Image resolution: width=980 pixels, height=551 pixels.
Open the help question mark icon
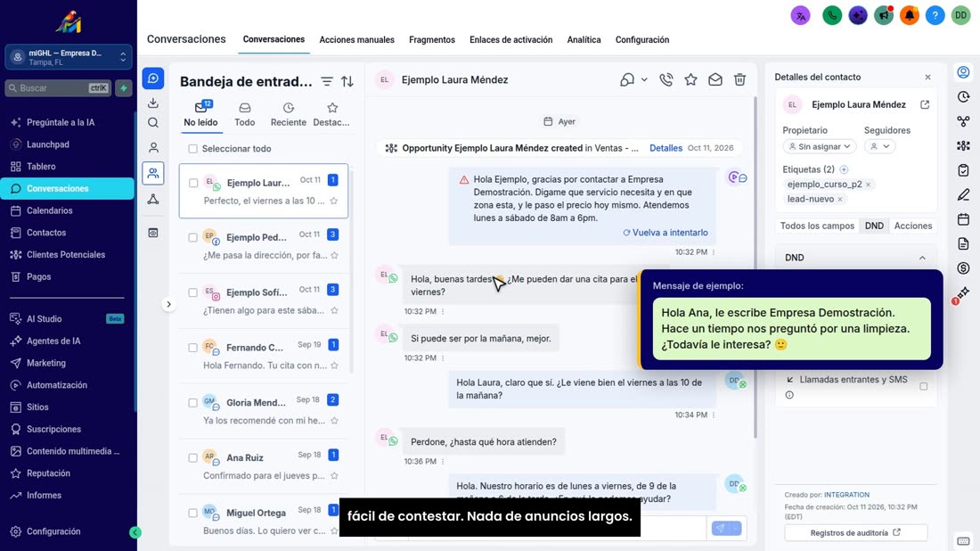pyautogui.click(x=935, y=16)
